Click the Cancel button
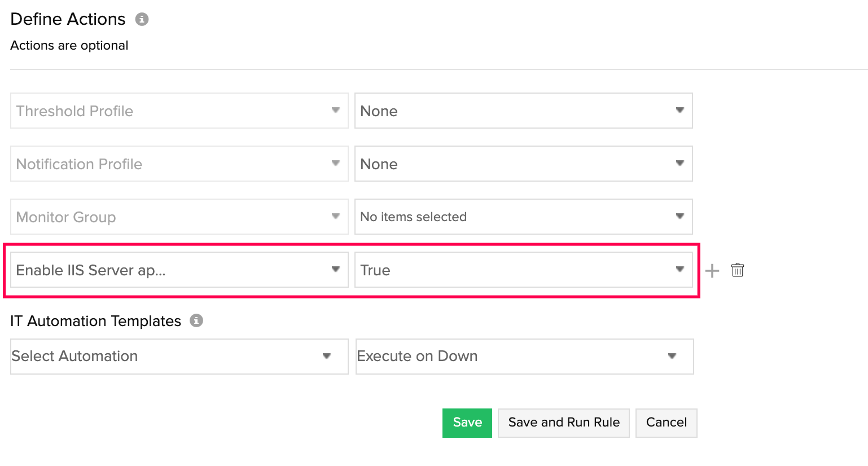Screen dimensions: 868x466 666,423
